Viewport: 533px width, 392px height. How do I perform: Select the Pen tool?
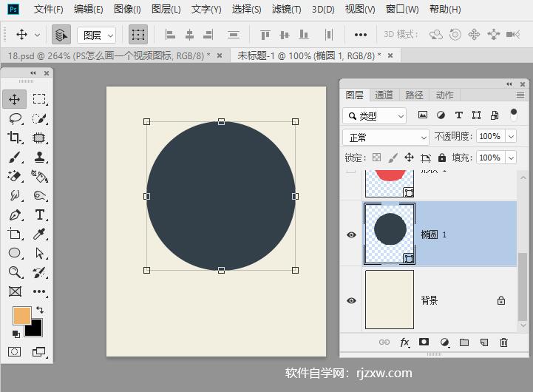[15, 214]
